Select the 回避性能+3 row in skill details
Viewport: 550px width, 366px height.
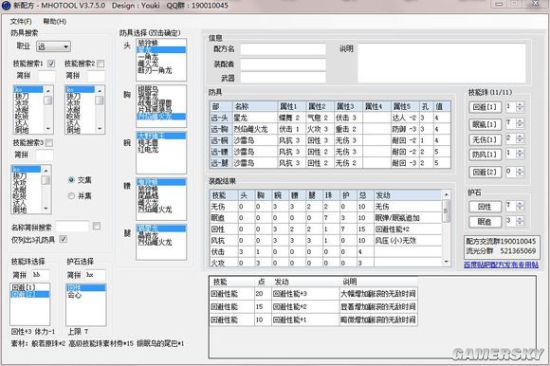(x=313, y=294)
